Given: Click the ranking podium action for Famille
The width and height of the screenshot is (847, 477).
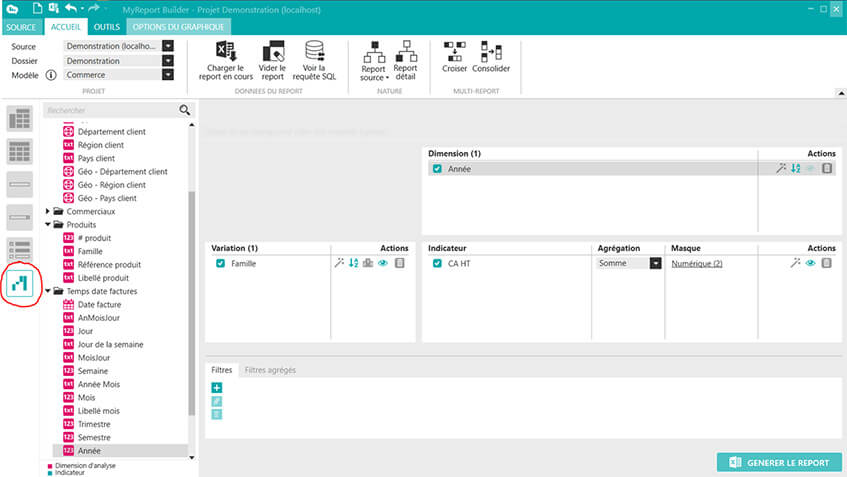Looking at the screenshot, I should (368, 263).
